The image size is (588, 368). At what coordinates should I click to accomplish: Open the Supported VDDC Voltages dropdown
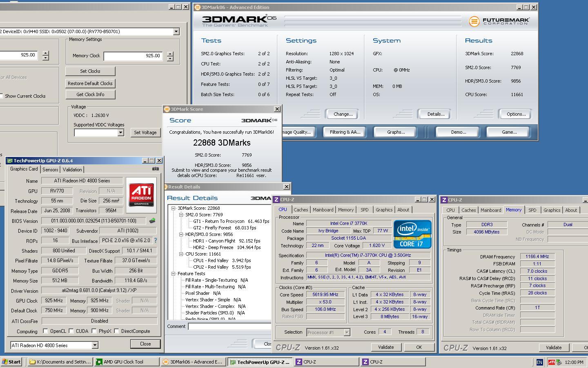click(x=120, y=132)
